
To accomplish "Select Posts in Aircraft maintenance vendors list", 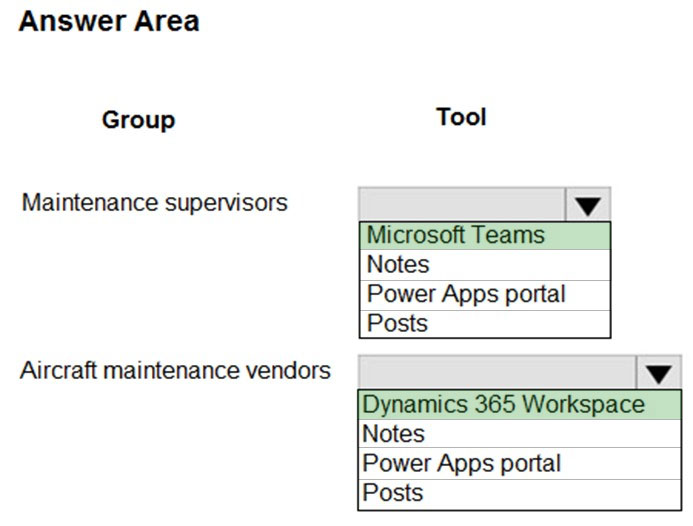I will 519,494.
